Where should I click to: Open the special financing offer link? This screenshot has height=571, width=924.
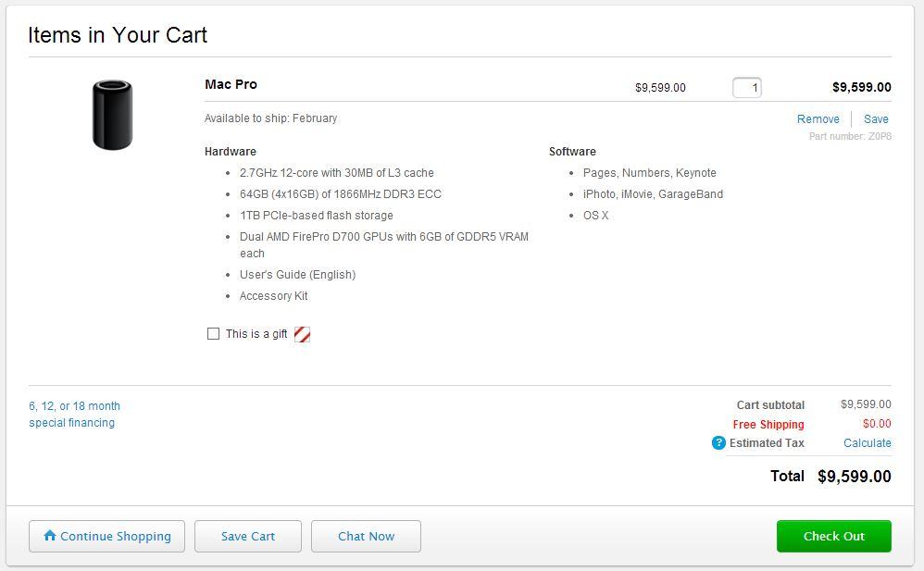(x=74, y=415)
